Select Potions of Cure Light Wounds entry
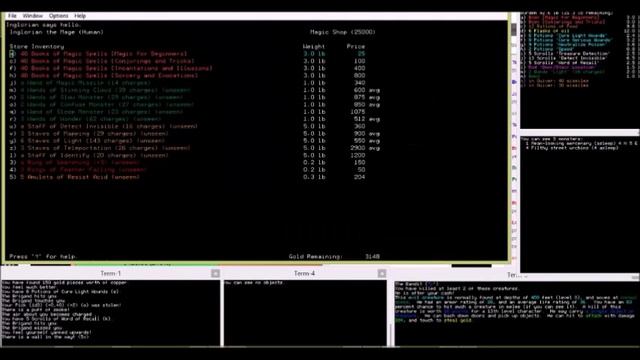Image resolution: width=640 pixels, height=360 pixels. pos(567,36)
